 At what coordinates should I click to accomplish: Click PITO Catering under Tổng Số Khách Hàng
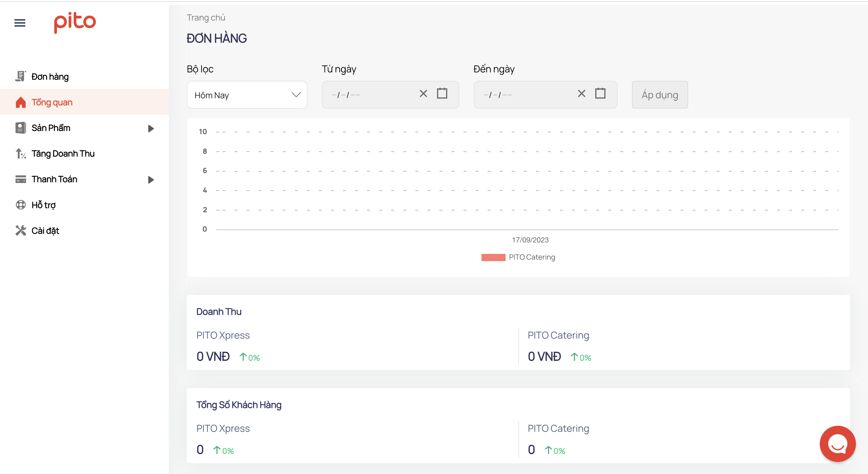tap(558, 428)
